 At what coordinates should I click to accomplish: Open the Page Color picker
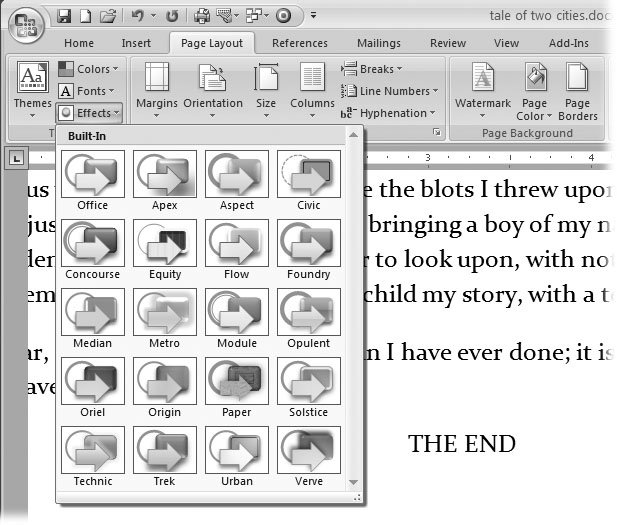tap(534, 91)
